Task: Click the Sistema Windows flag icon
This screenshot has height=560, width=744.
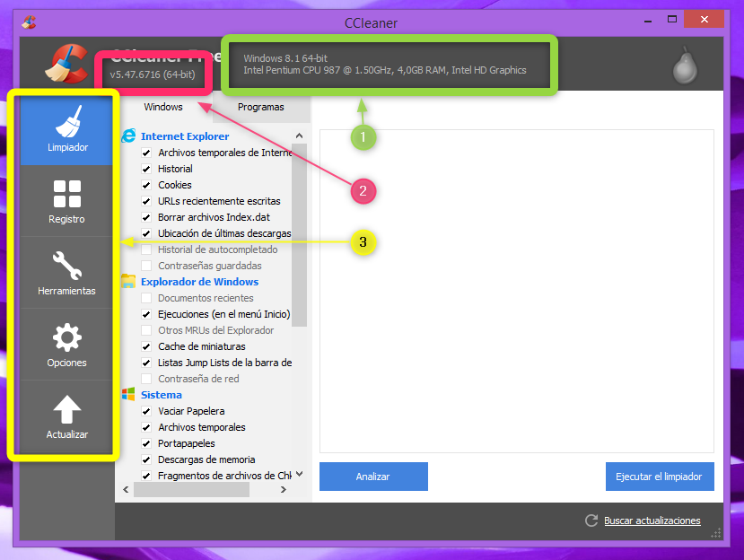Action: tap(128, 394)
